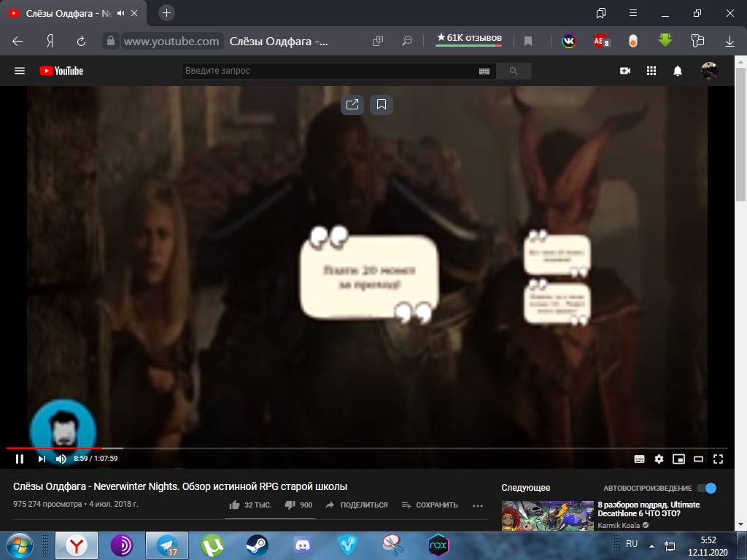Open the three-dots more actions menu
747x560 pixels.
point(477,505)
